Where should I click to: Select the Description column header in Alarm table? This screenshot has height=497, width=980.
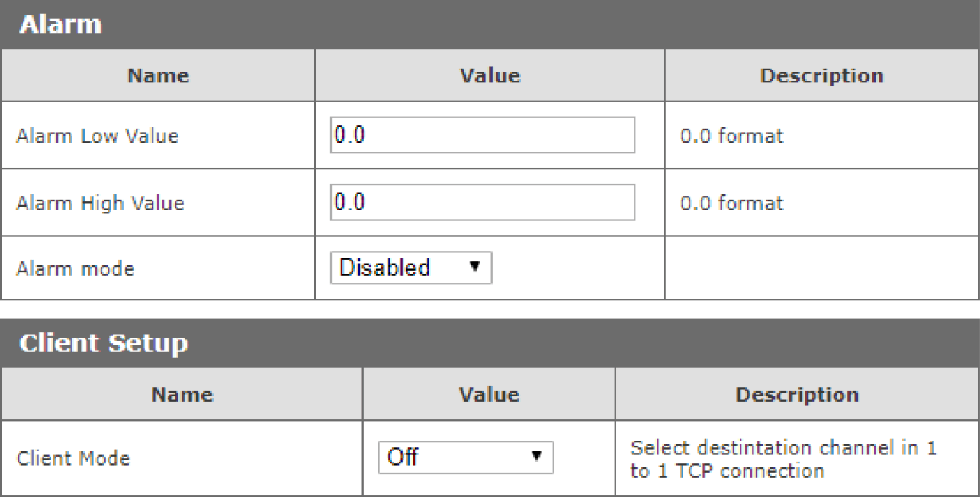821,75
